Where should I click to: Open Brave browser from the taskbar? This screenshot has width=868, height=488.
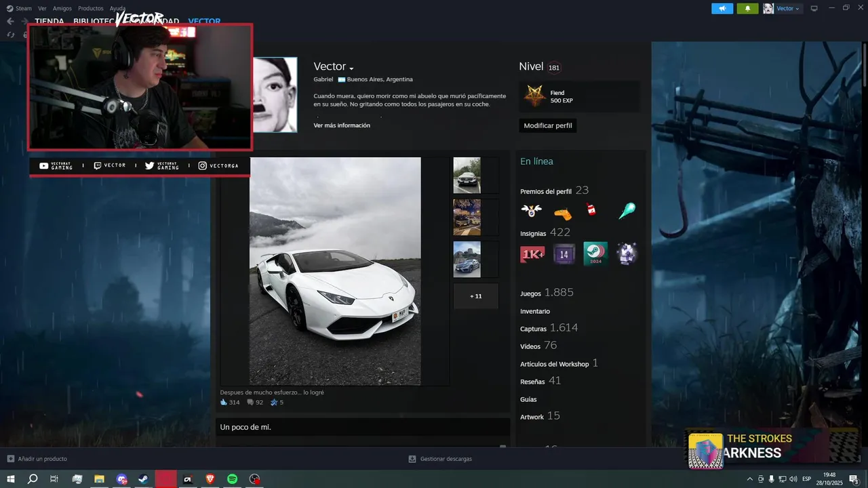pos(210,479)
